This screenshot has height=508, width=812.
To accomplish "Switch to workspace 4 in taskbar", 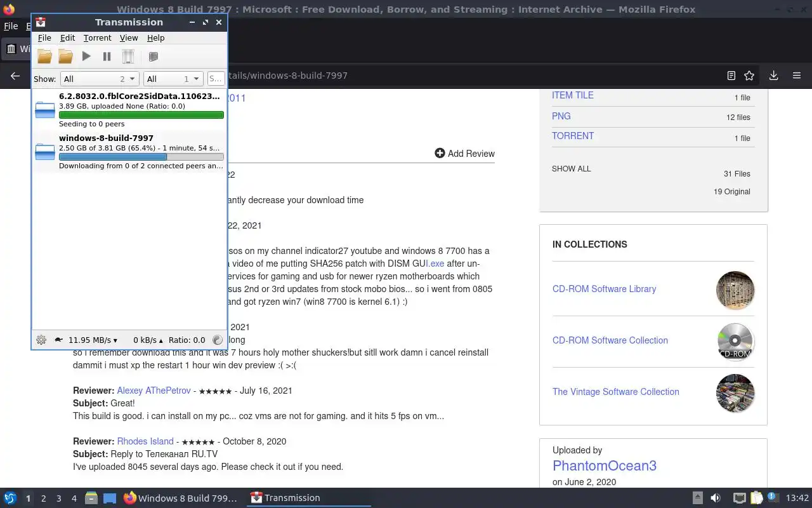I will click(74, 498).
